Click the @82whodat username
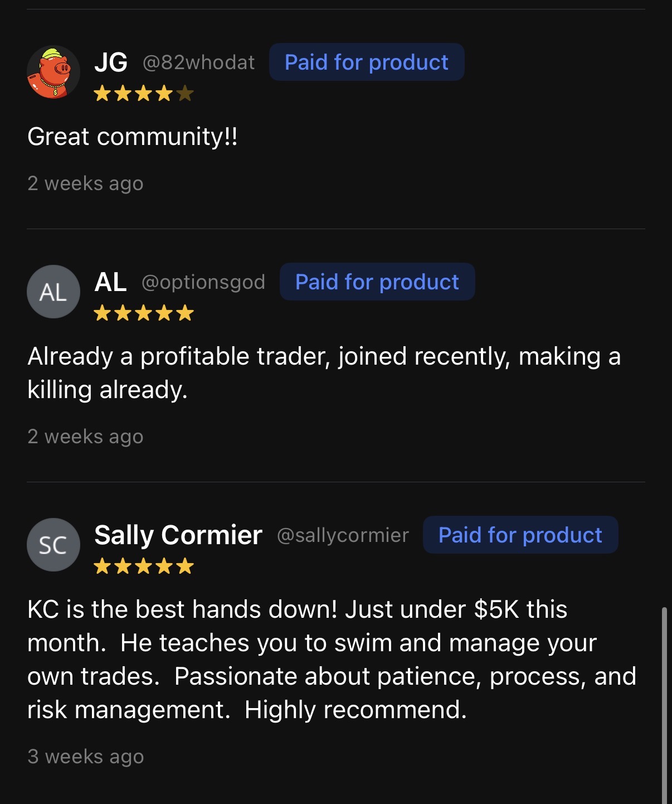Image resolution: width=672 pixels, height=804 pixels. [199, 62]
